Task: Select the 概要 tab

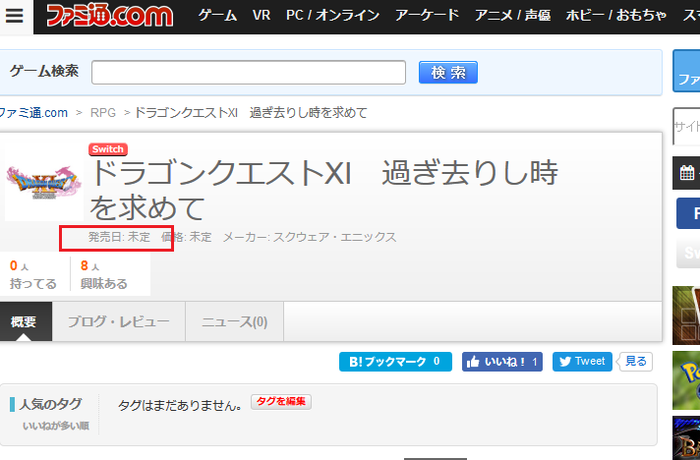Action: click(x=25, y=322)
